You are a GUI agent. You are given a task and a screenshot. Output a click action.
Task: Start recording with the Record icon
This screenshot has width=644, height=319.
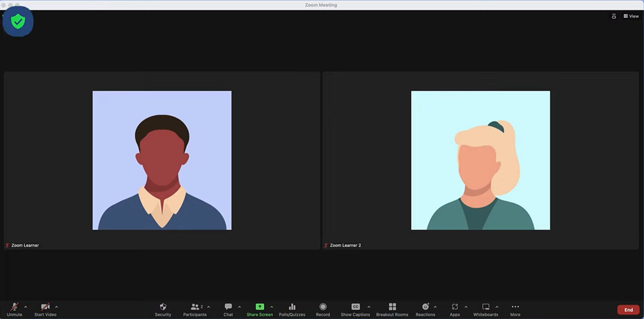tap(323, 308)
